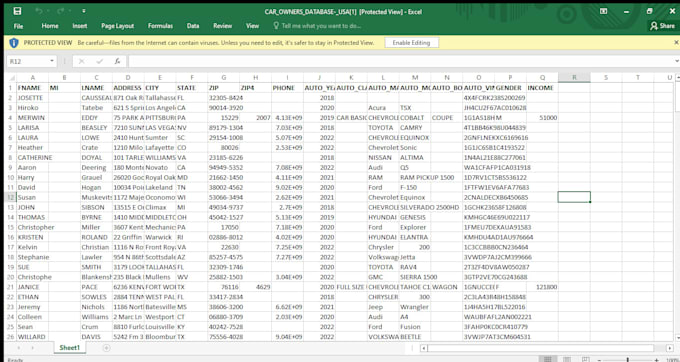Click the cell containing Wrangler

point(415,307)
